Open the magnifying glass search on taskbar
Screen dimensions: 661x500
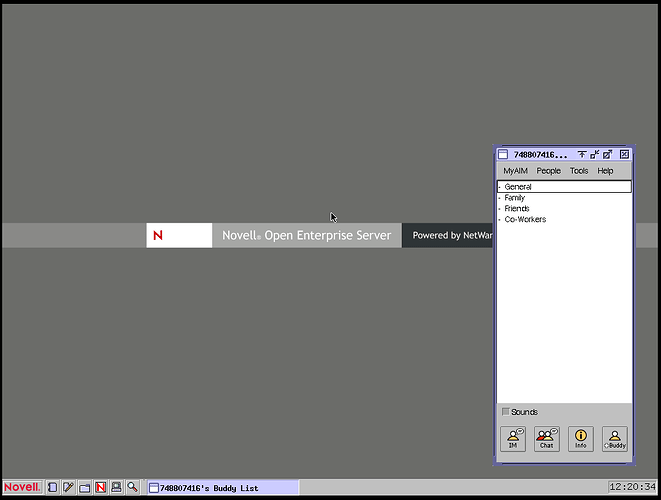coord(132,487)
